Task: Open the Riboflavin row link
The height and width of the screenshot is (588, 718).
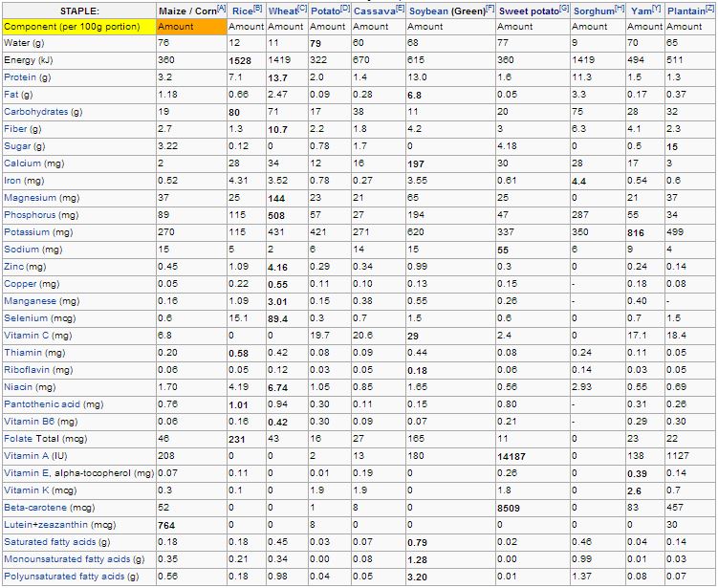Action: click(x=27, y=370)
